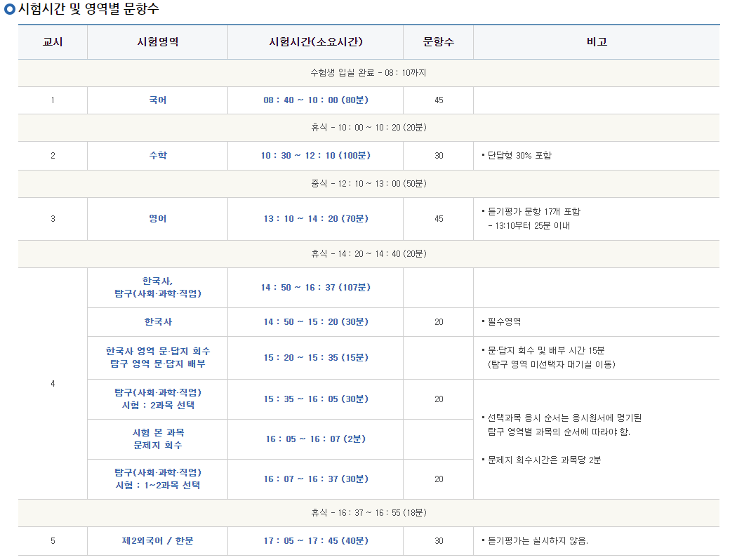
Task: Click the note '필수영역'
Action: pyautogui.click(x=504, y=322)
